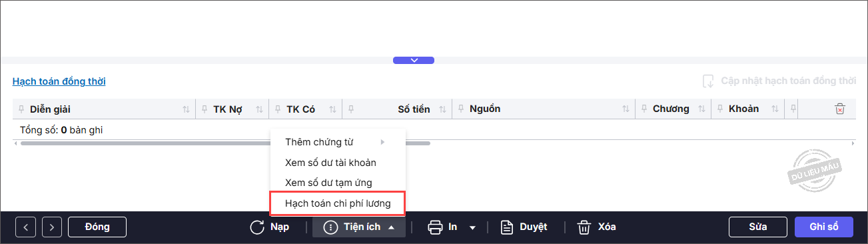Click delete-row icon in table header
Viewport: 868px width, 244px height.
(840, 109)
